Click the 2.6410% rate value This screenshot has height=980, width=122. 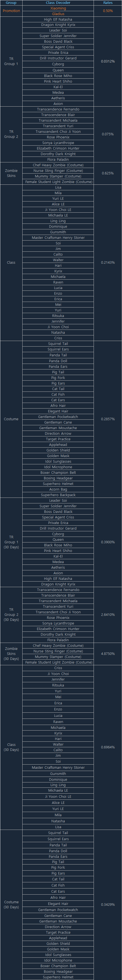pyautogui.click(x=108, y=614)
